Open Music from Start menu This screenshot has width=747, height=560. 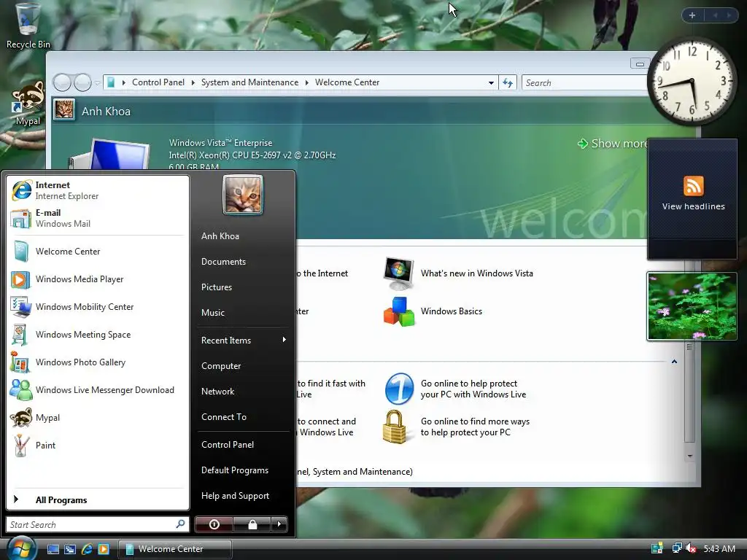tap(244, 312)
